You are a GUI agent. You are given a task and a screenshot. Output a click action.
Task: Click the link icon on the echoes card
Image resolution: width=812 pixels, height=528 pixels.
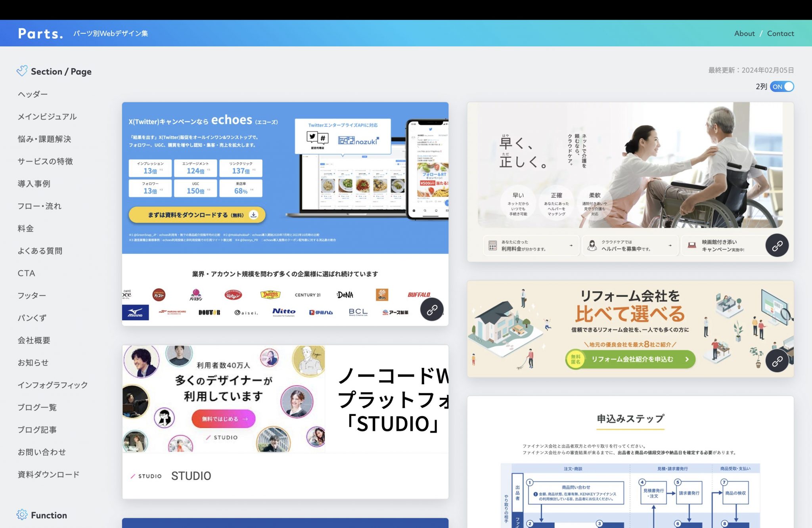click(431, 310)
